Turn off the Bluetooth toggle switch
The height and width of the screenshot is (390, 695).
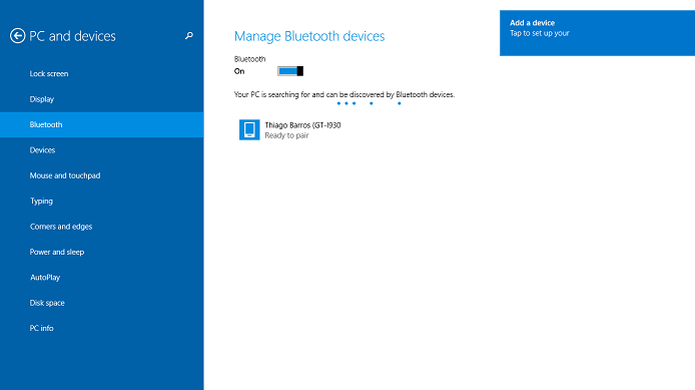click(290, 71)
